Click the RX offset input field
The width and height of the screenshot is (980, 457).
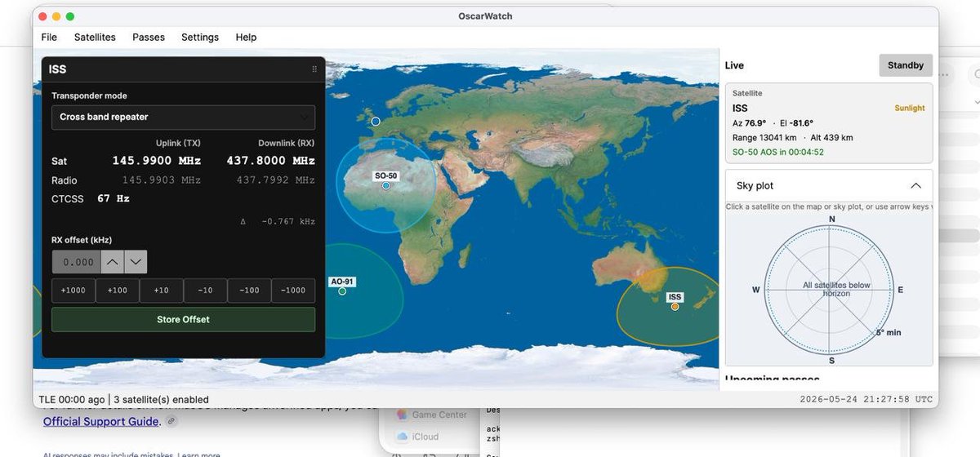(x=76, y=262)
